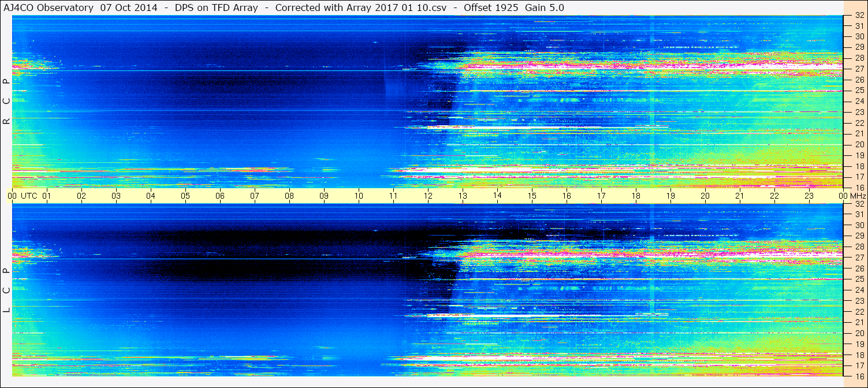Click the 18 MHz label of RCP panel
Screen dimensions: 868x388
[x=859, y=166]
